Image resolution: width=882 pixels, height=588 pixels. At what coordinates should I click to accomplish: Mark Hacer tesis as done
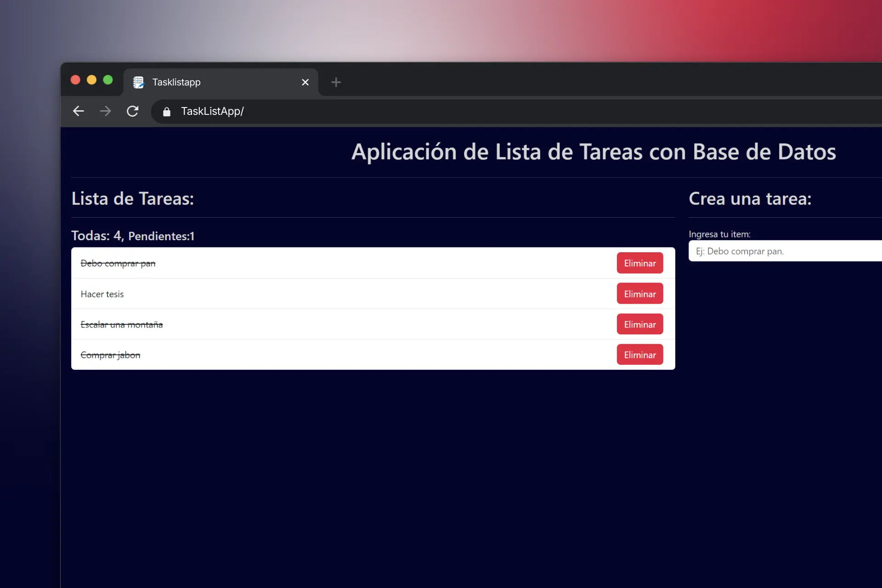(102, 294)
